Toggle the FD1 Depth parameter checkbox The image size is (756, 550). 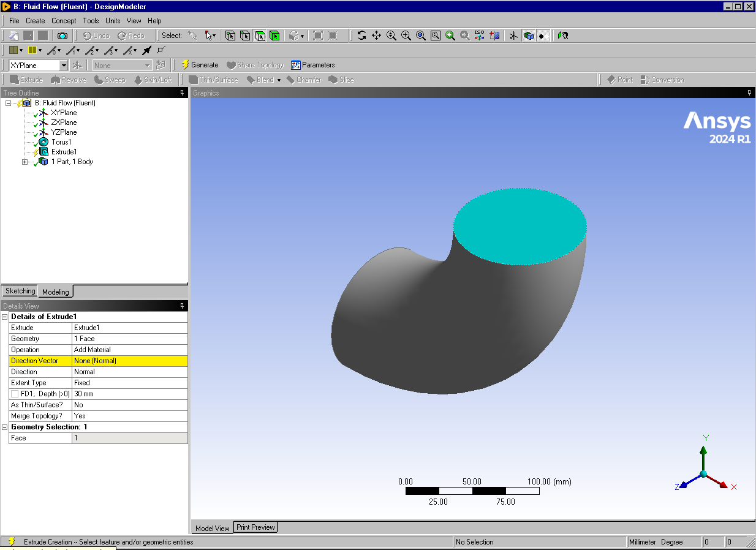[15, 394]
